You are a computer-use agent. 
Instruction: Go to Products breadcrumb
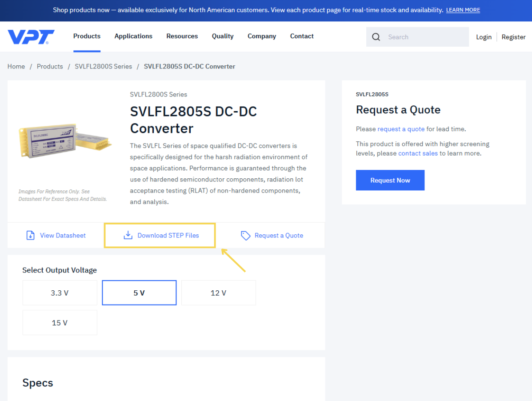pos(50,67)
